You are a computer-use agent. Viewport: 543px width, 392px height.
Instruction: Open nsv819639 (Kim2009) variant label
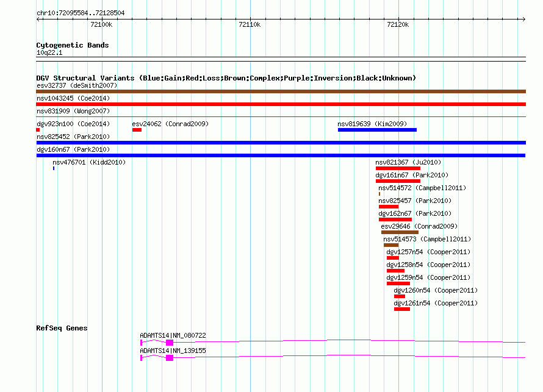372,124
